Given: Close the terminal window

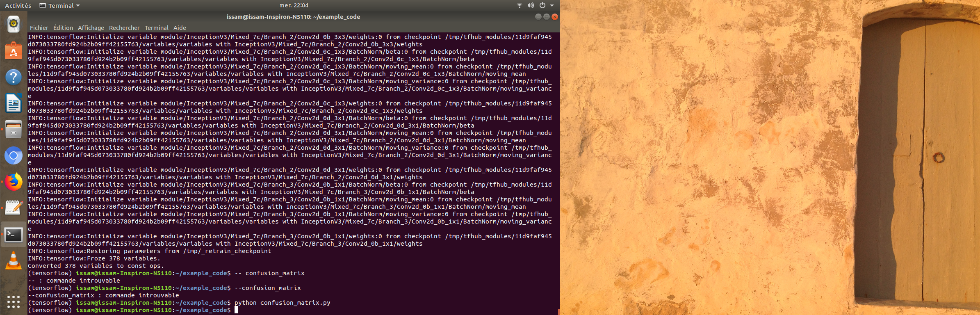Looking at the screenshot, I should coord(555,17).
